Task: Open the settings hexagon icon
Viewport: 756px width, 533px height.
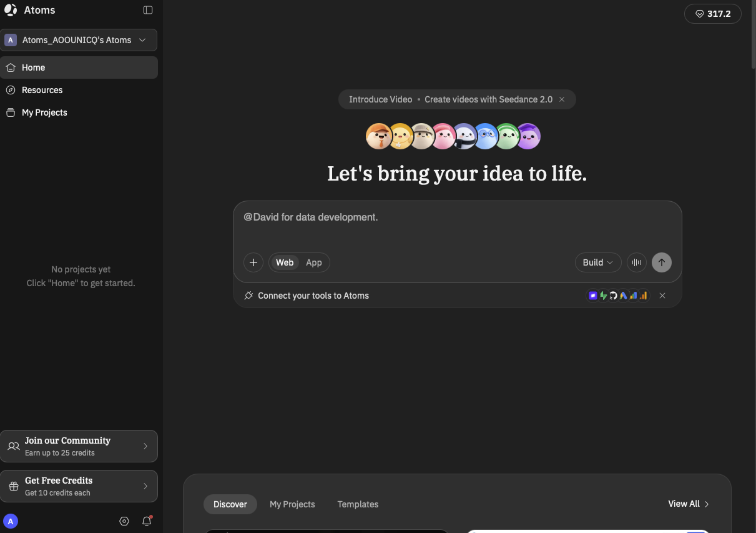Action: [x=124, y=521]
